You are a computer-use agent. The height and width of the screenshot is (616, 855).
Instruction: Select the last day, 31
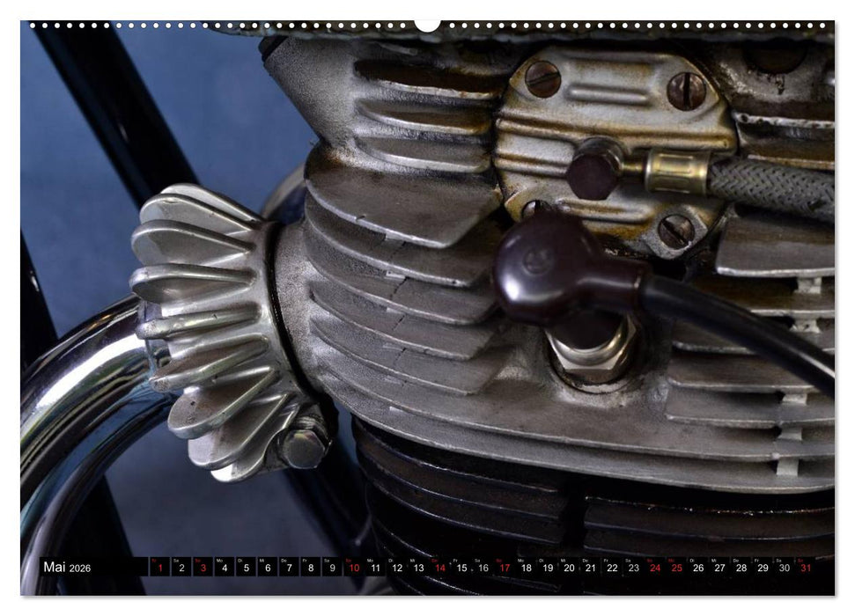tap(807, 568)
